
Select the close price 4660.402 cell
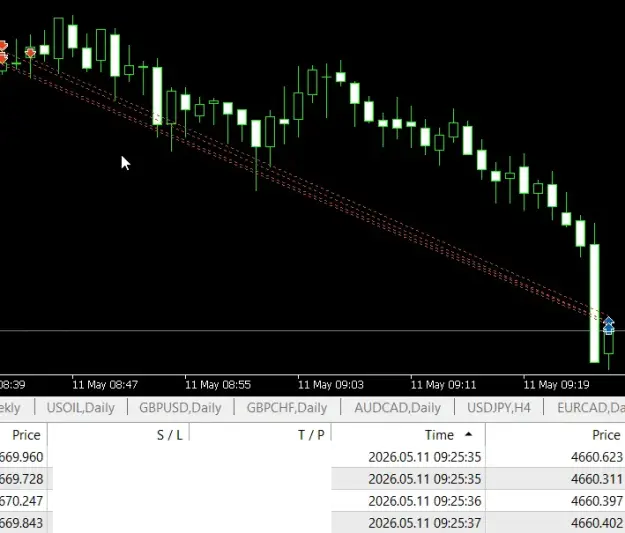click(596, 523)
